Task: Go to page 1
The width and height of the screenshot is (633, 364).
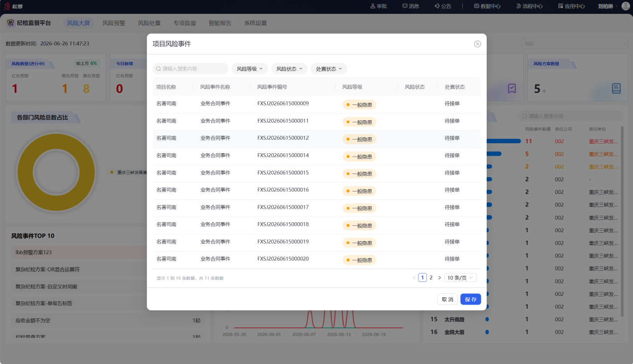Action: pyautogui.click(x=422, y=277)
